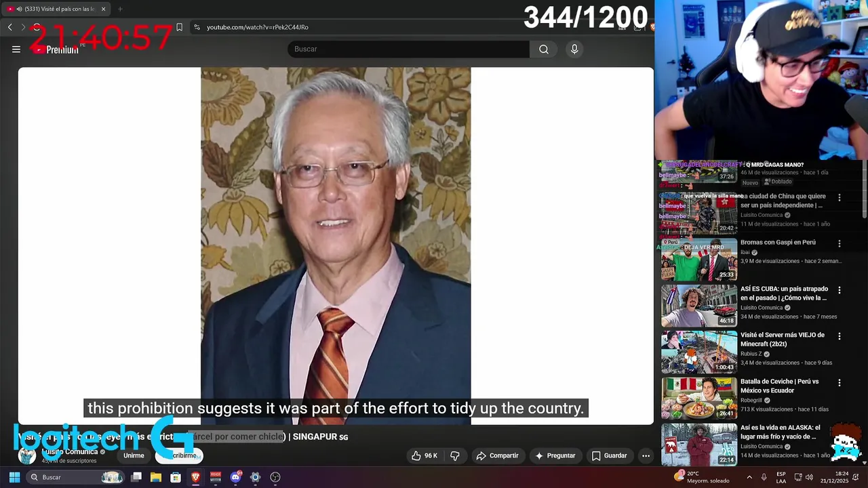Image resolution: width=868 pixels, height=488 pixels.
Task: Open Batalla de Ceviche video thumbnail
Action: click(699, 399)
